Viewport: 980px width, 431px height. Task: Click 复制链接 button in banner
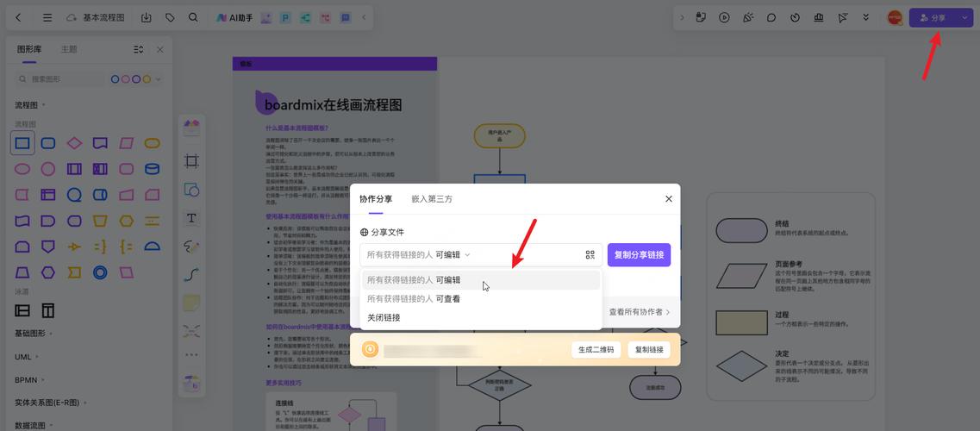point(649,350)
